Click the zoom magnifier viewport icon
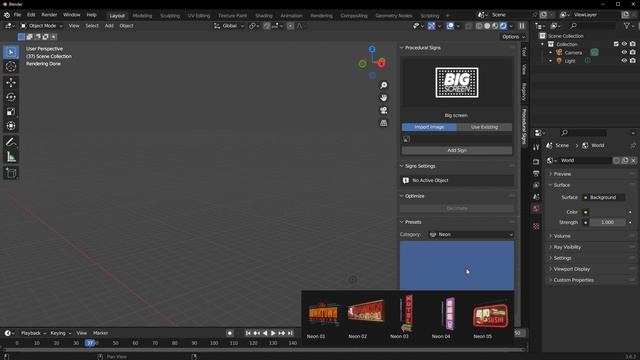The image size is (640, 360). click(x=384, y=85)
